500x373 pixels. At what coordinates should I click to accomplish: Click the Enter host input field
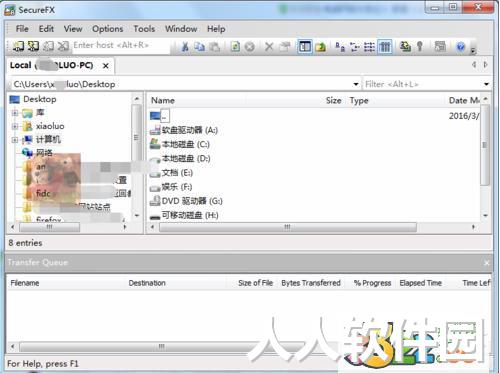click(x=121, y=45)
